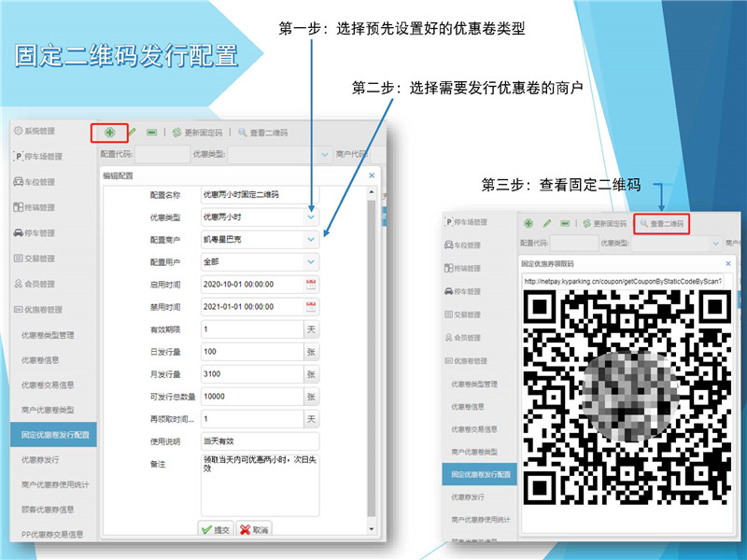
Task: Open 停车场管理 in the 编辑配置 window sidebar
Action: [x=38, y=156]
